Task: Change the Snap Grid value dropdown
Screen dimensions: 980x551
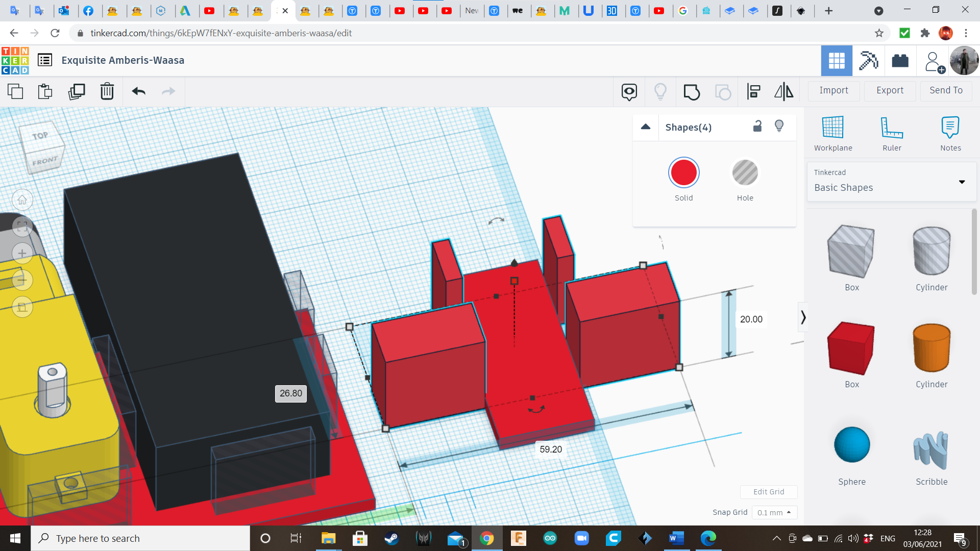Action: coord(774,512)
